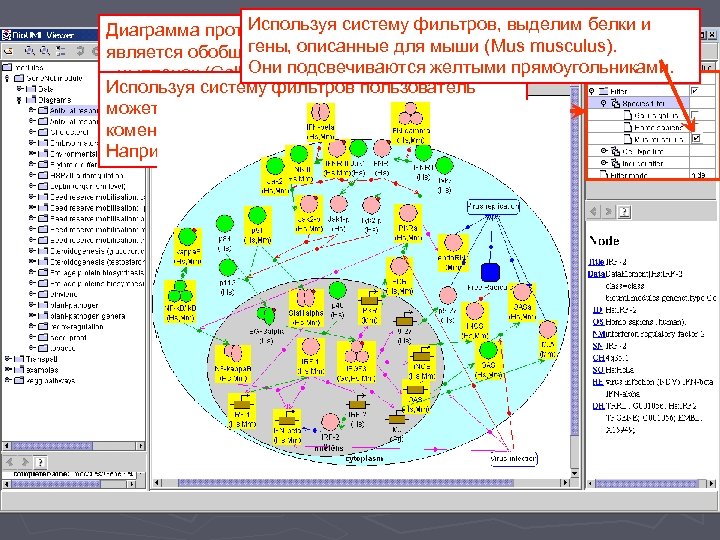720x540 pixels.
Task: Collapse the Filter root in properties panel
Action: click(592, 91)
